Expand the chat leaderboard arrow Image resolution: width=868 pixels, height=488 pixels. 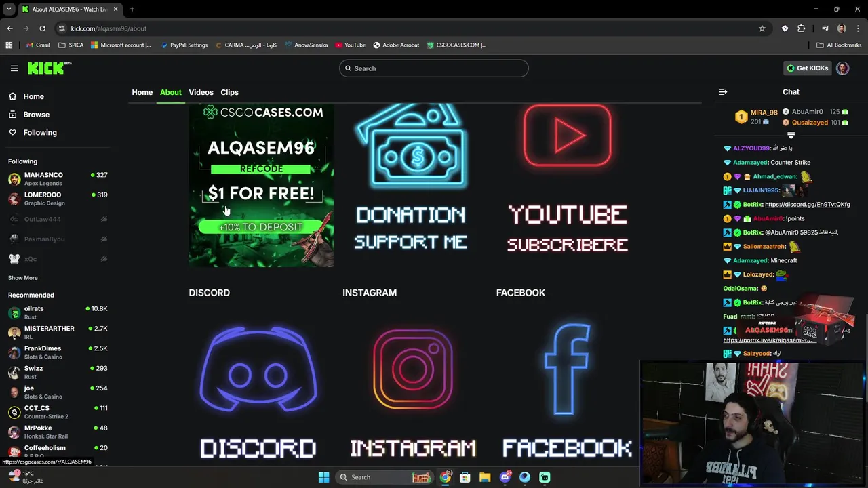[x=791, y=136]
